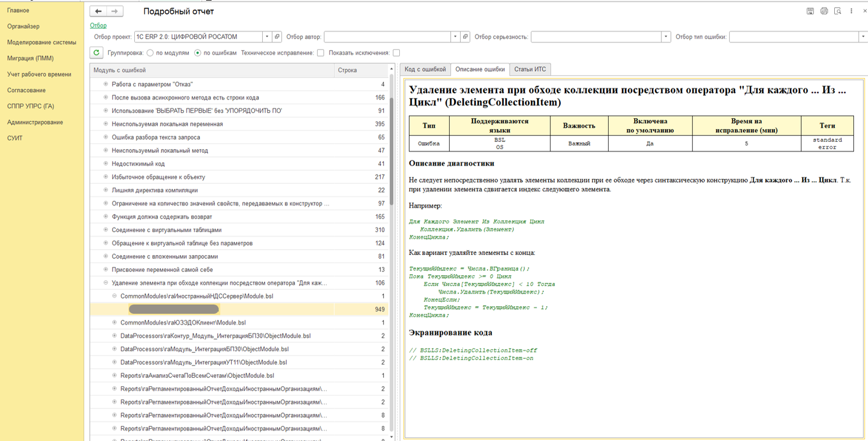Expand the После вызова асинхронного метода row

click(106, 97)
